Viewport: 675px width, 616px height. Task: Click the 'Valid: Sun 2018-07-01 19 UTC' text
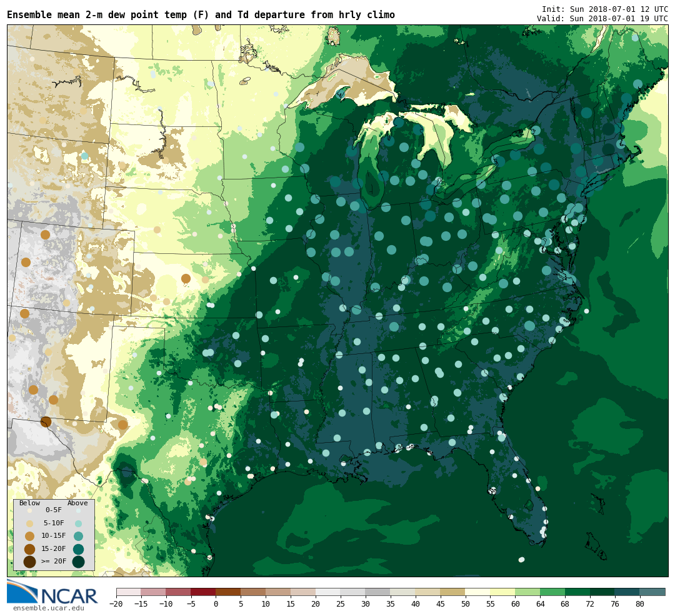point(602,19)
